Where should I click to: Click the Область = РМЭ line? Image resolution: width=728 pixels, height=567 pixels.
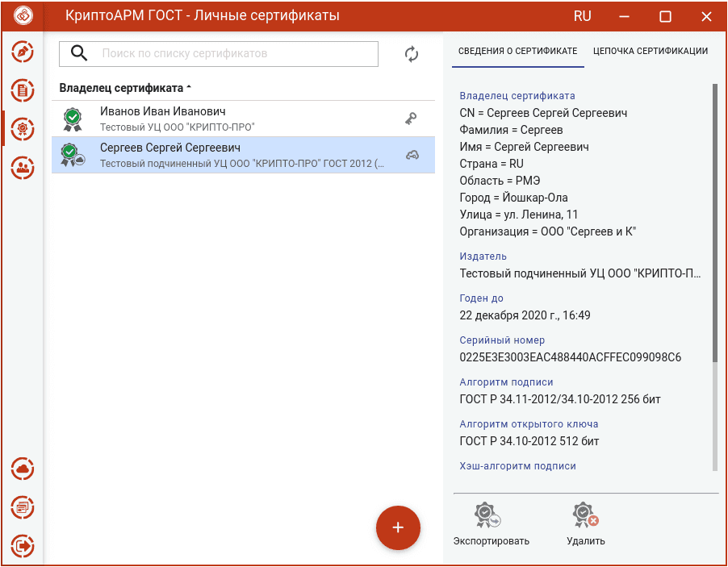tap(500, 181)
